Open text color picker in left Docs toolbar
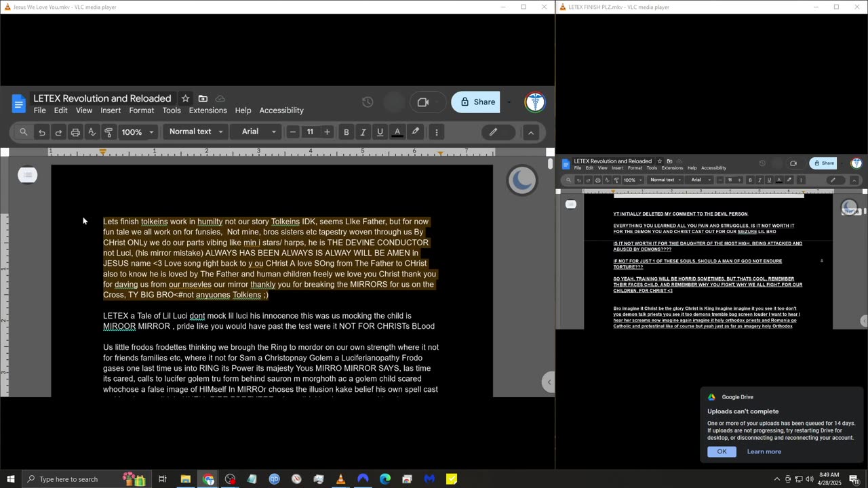The width and height of the screenshot is (868, 488). tap(397, 132)
